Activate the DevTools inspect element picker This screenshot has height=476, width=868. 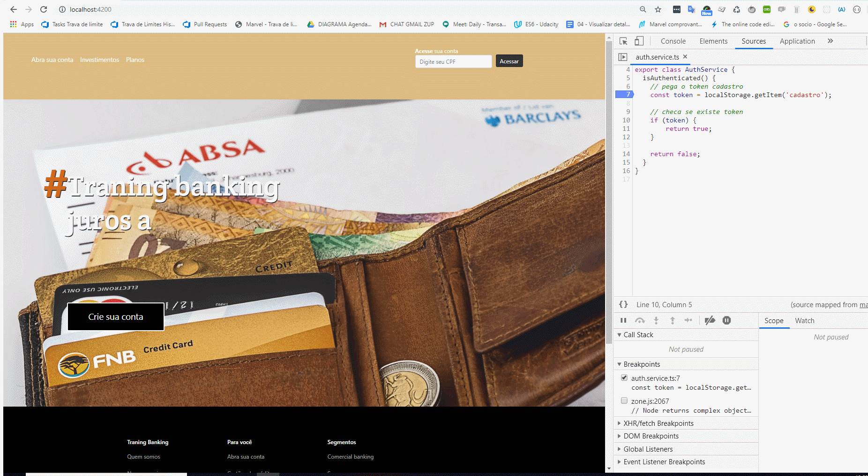tap(623, 41)
